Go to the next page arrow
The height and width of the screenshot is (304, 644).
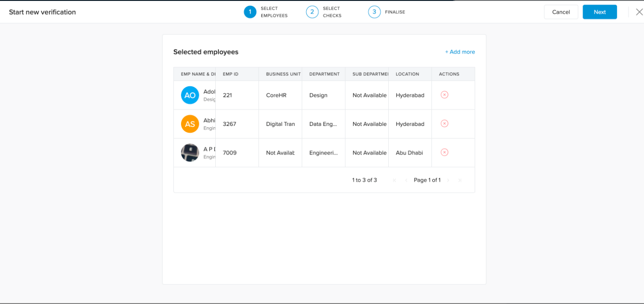click(x=448, y=180)
